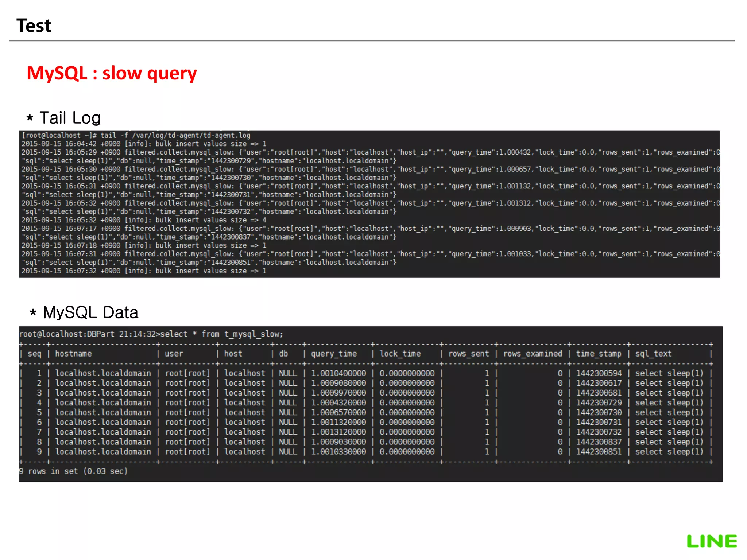747x560 pixels.
Task: Click the 'Test' slide title
Action: [34, 26]
